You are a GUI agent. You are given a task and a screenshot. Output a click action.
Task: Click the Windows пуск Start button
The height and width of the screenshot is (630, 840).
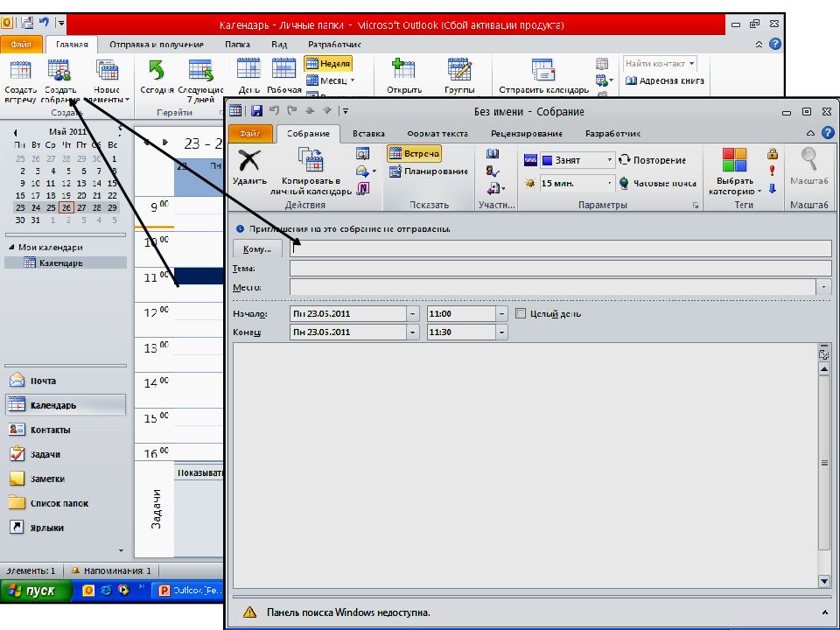click(35, 590)
